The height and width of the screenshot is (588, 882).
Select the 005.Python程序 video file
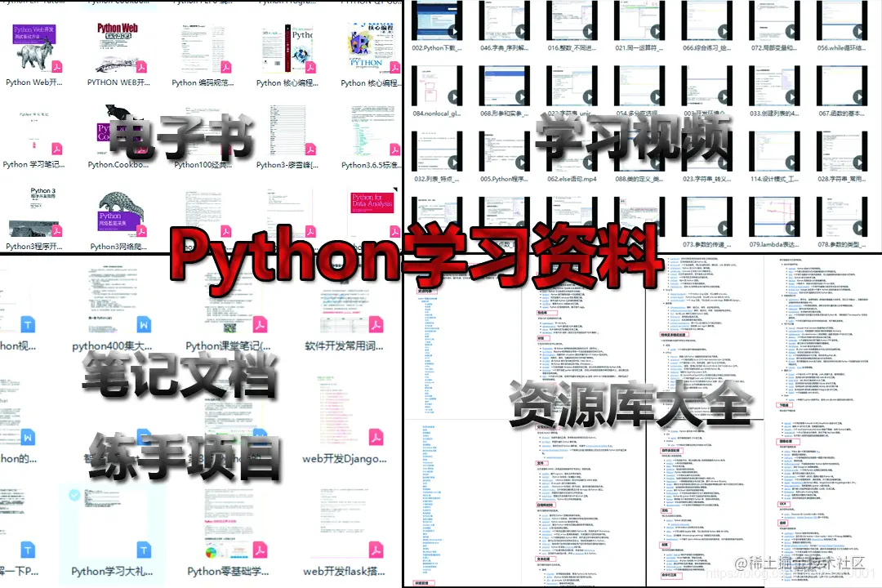point(505,151)
